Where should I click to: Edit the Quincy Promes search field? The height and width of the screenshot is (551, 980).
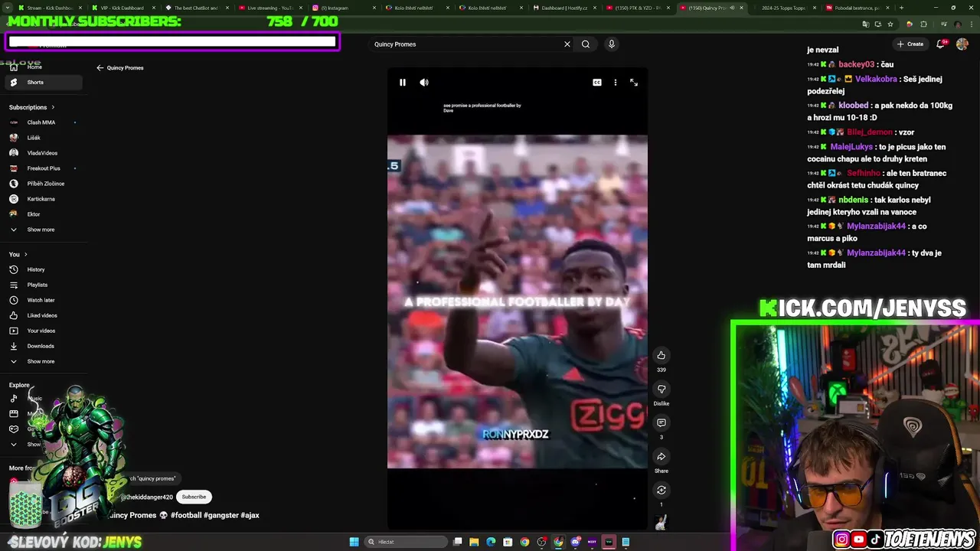coord(465,44)
